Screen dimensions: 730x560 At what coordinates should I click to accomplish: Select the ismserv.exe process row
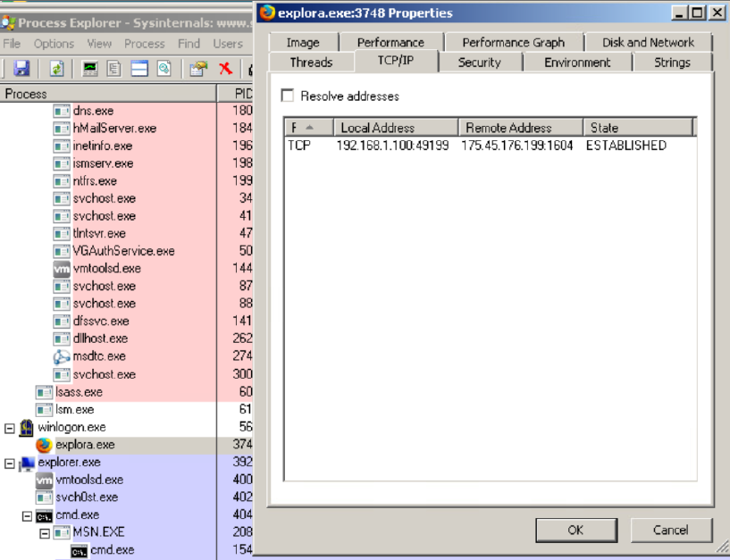click(x=126, y=163)
